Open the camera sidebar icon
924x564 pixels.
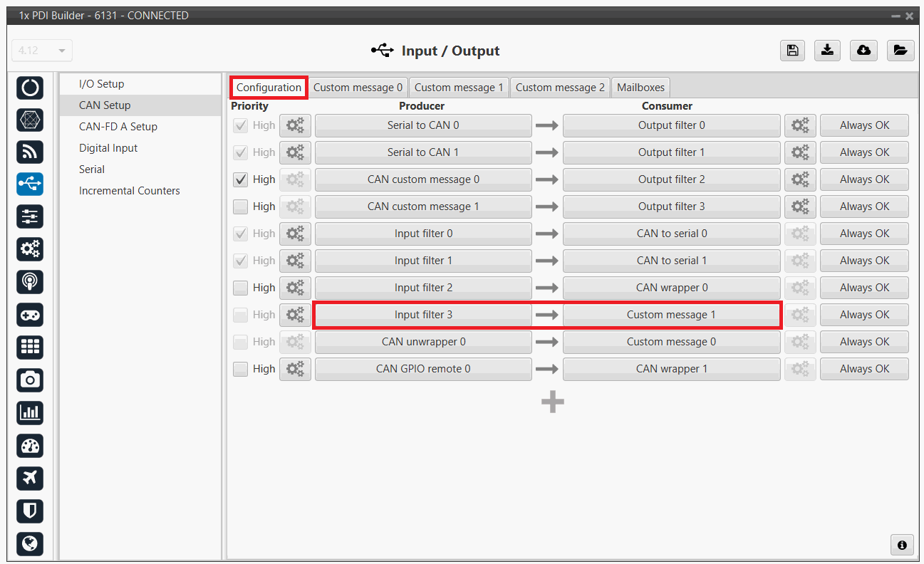[30, 380]
